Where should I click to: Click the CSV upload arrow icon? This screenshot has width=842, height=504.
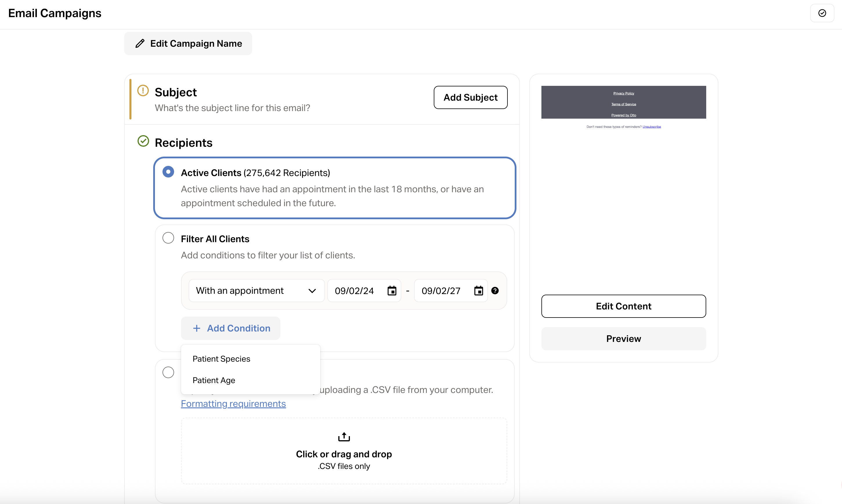point(344,437)
